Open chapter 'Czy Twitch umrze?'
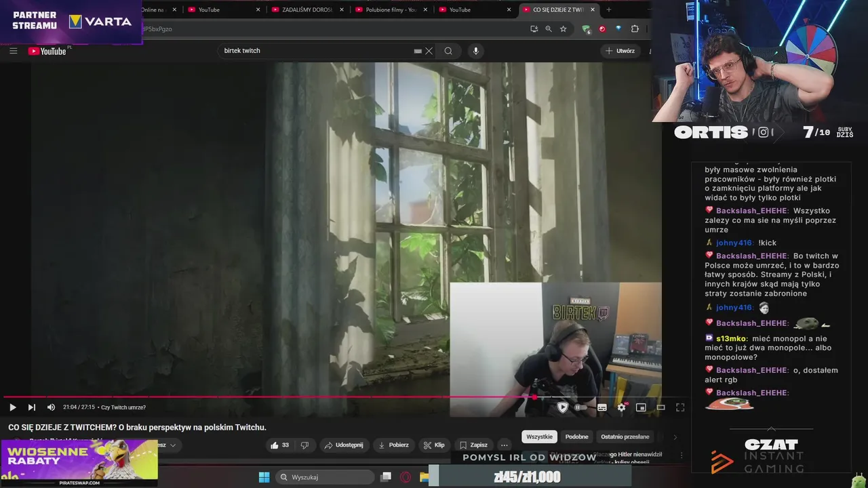The height and width of the screenshot is (488, 868). [x=123, y=407]
